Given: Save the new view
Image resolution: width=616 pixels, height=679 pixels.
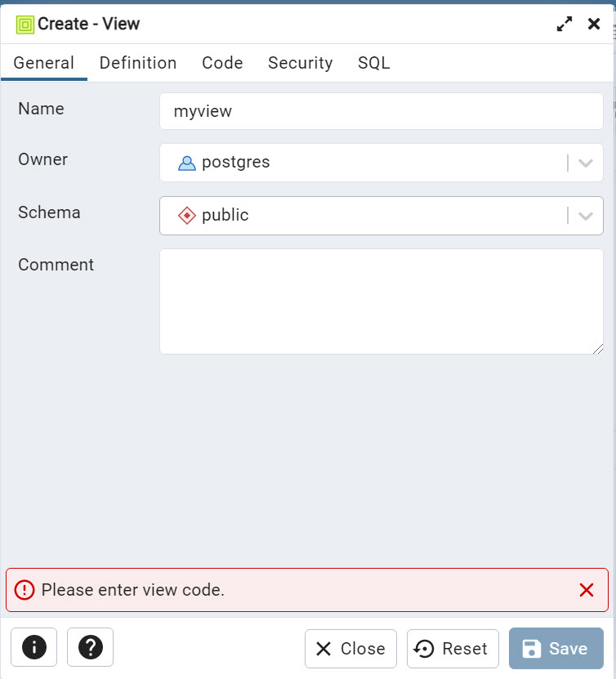Looking at the screenshot, I should point(556,648).
